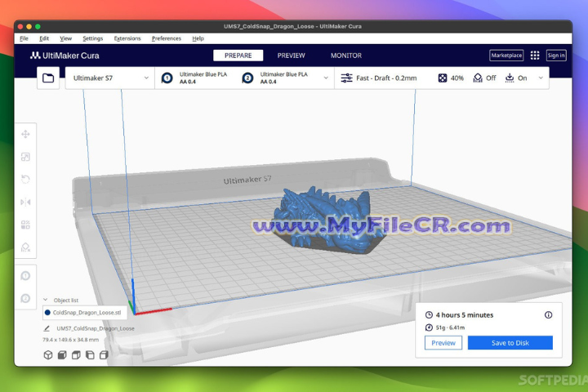Open the Extensions menu

pos(127,38)
